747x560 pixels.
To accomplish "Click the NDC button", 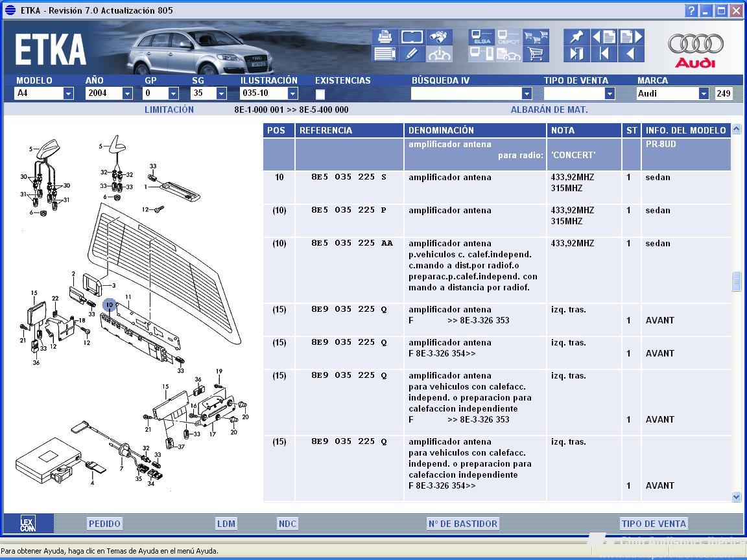I will click(287, 524).
